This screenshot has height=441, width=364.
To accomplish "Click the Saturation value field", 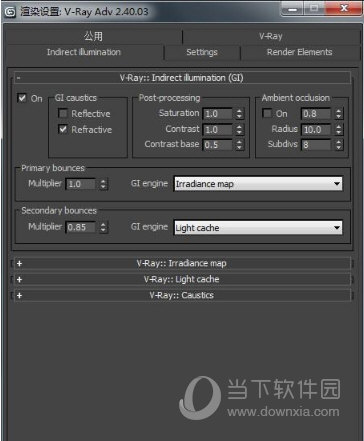I will 218,114.
